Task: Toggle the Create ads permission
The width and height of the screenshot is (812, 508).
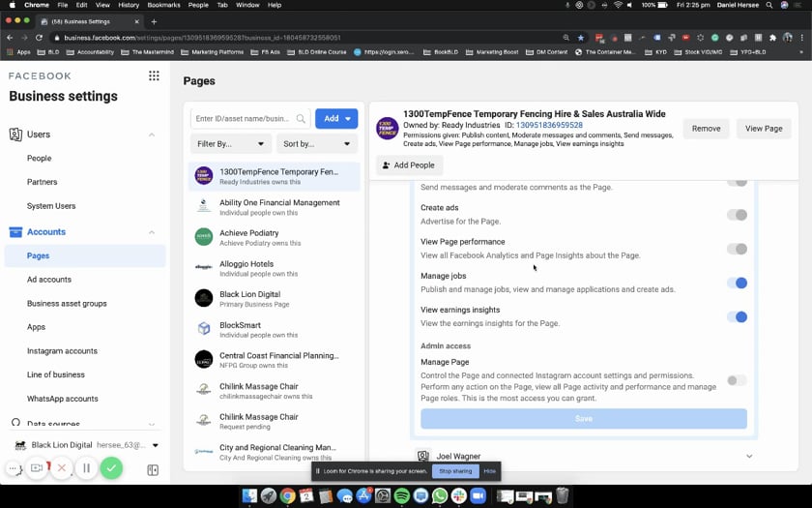Action: pyautogui.click(x=737, y=215)
